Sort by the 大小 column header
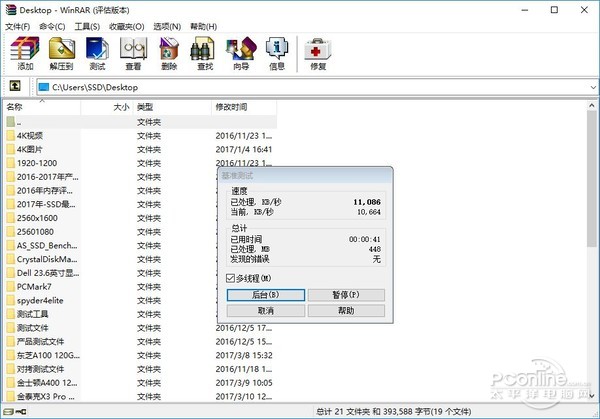 (x=107, y=107)
